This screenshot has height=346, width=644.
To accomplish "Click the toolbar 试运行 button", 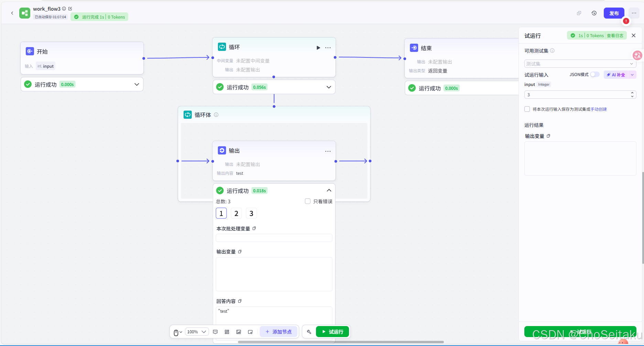I will pyautogui.click(x=332, y=332).
